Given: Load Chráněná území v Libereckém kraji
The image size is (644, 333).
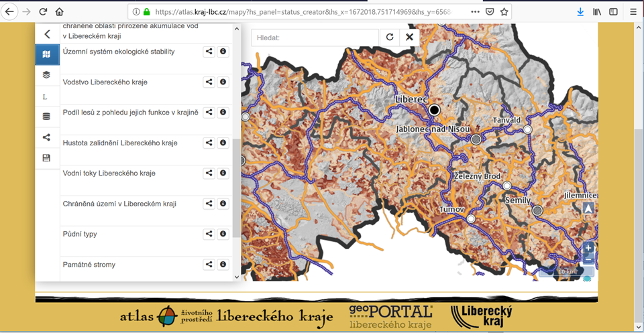Looking at the screenshot, I should [x=119, y=204].
